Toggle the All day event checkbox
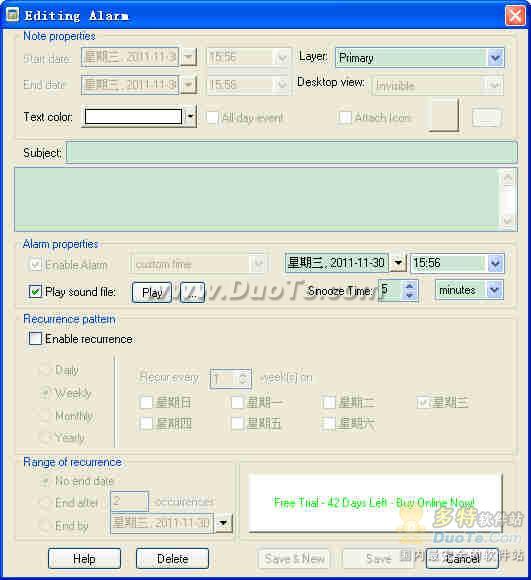 [x=212, y=118]
